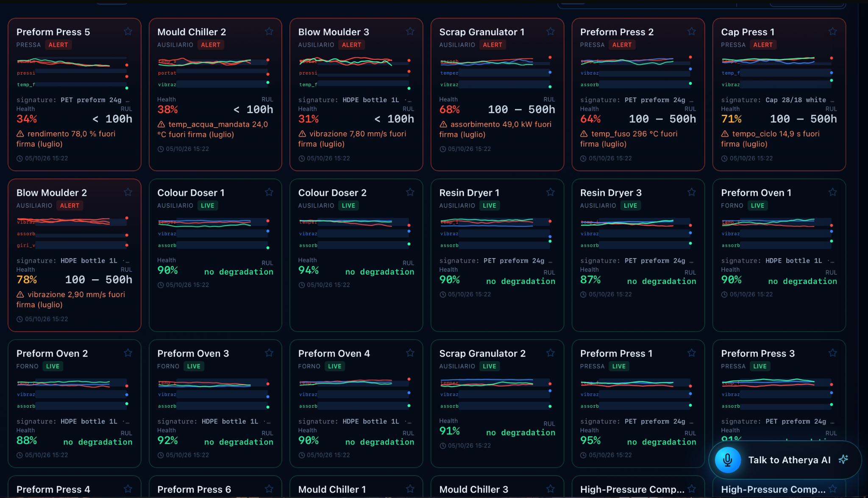Mark Scrap Granulator 2 with star
This screenshot has width=868, height=498.
click(x=551, y=353)
